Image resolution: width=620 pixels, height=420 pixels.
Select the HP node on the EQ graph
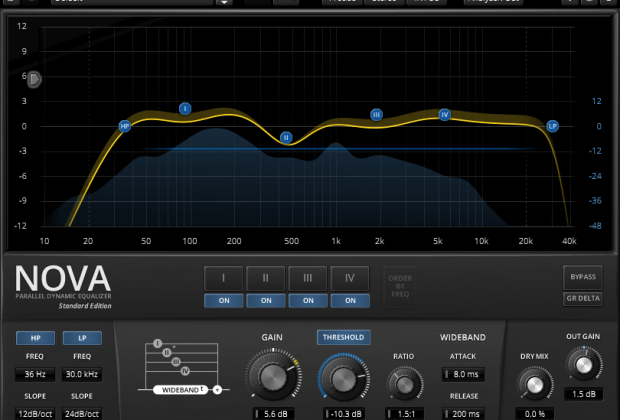click(125, 127)
